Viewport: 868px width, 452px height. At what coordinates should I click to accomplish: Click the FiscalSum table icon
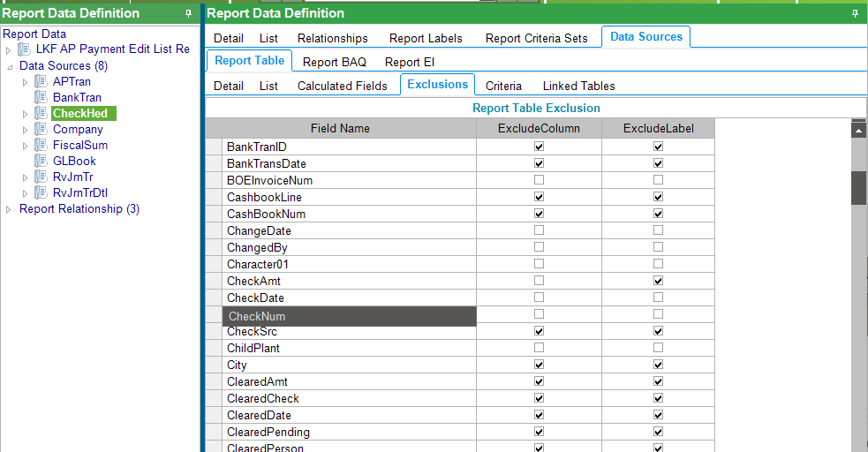pyautogui.click(x=41, y=146)
